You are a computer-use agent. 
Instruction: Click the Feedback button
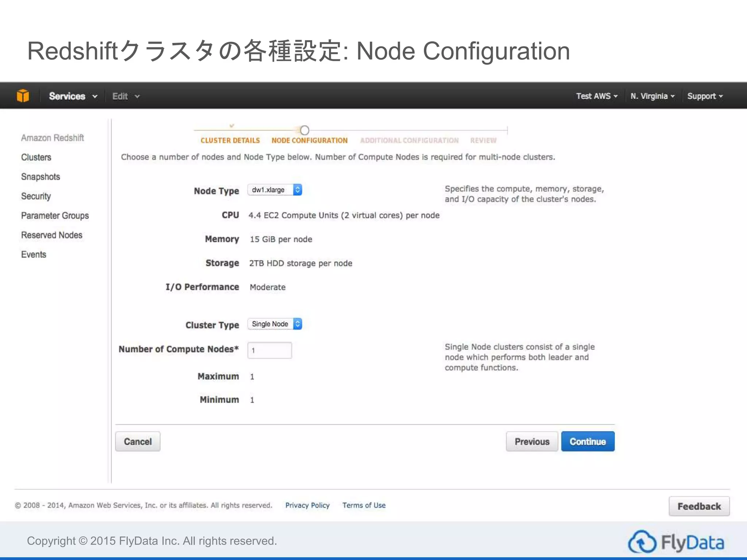(699, 506)
